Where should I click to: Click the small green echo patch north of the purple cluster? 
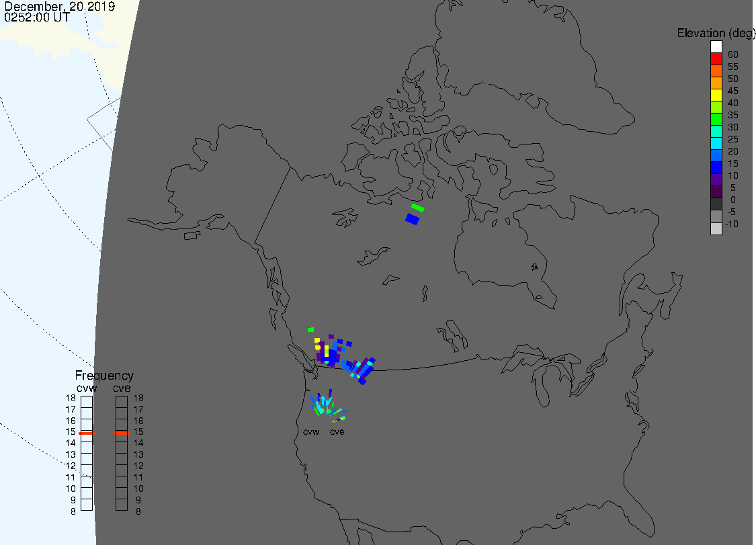[x=311, y=330]
